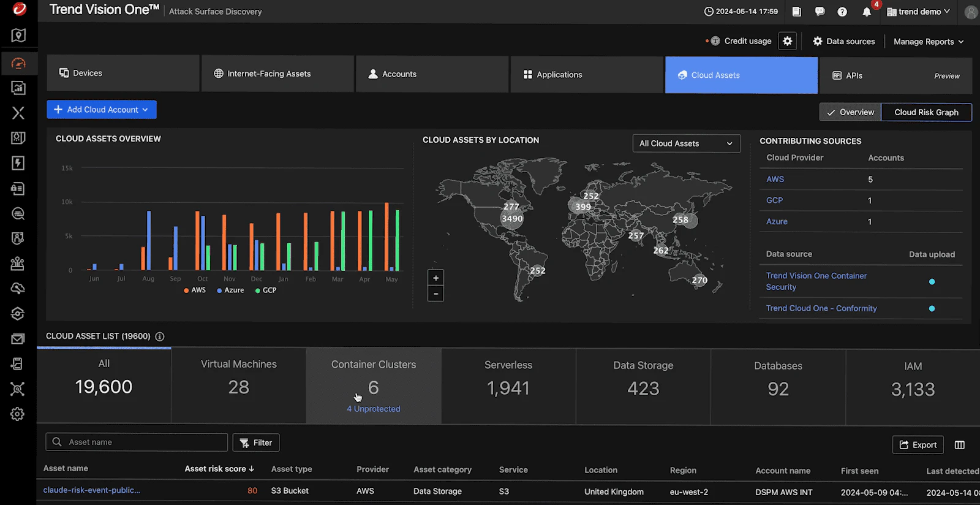Switch view to Cloud Risk Graph
Viewport: 980px width, 505px height.
tap(926, 112)
